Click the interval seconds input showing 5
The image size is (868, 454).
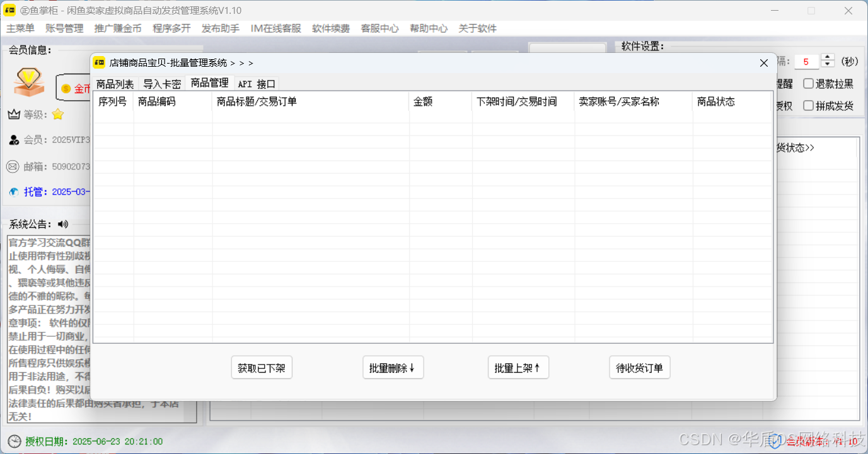(807, 61)
